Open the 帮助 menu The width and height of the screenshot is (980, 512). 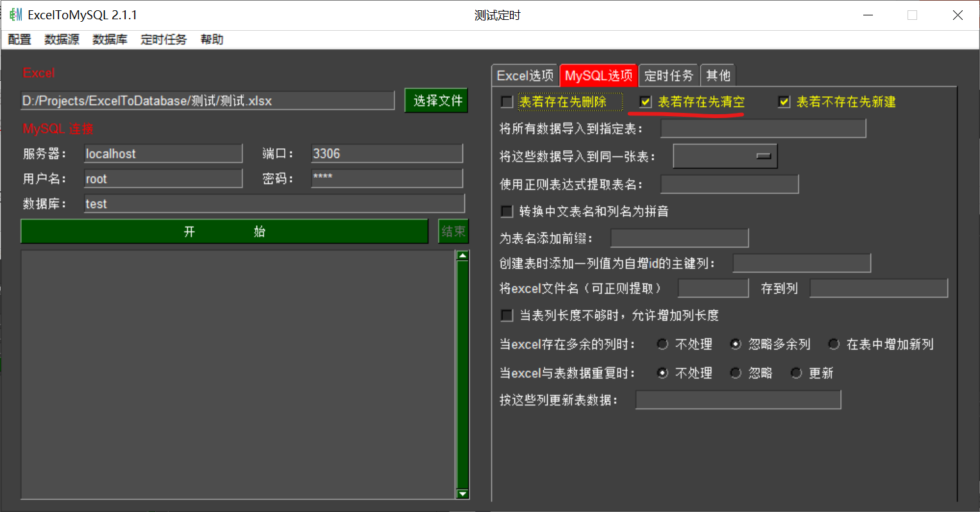tap(212, 40)
